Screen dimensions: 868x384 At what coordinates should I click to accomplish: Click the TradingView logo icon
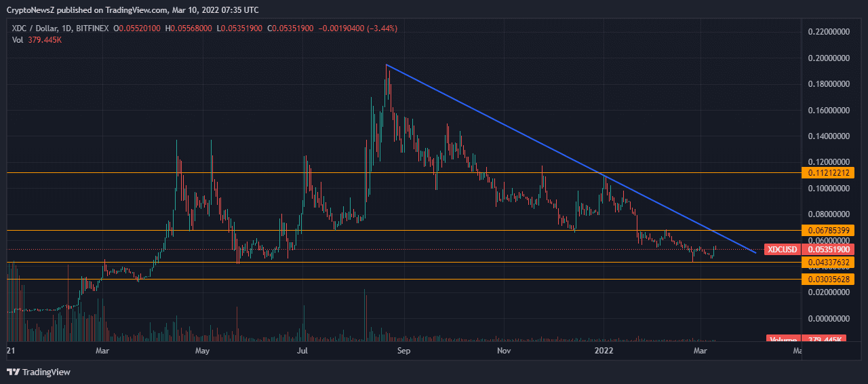coord(13,372)
